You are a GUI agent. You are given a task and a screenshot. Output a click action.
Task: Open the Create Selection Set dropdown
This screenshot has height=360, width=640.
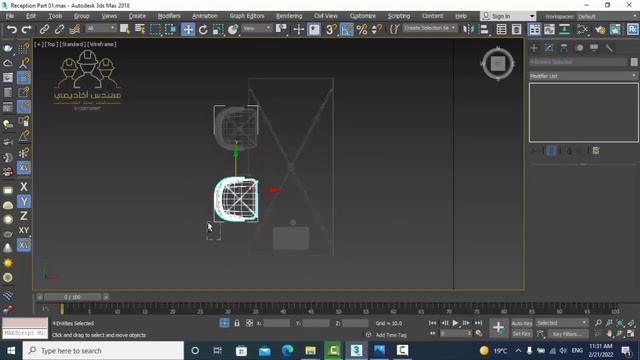tap(430, 28)
